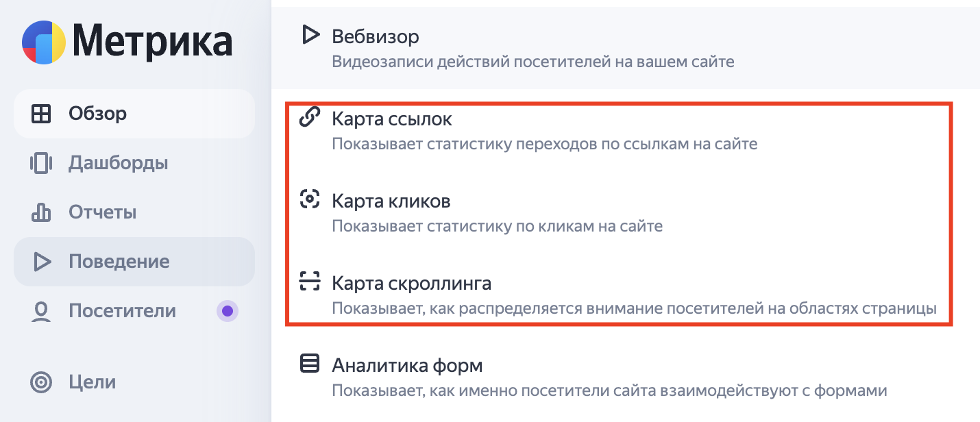Screen dimensions: 980x422
Task: Click the Аналитика форм icon
Action: (310, 364)
